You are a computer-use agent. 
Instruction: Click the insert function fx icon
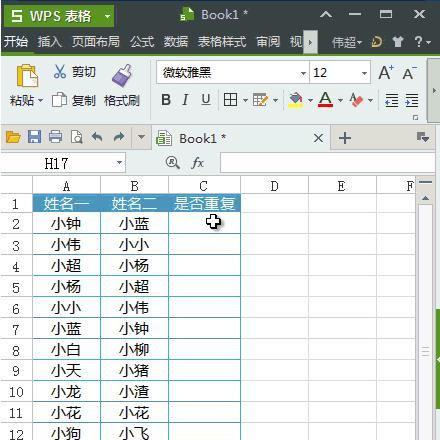point(198,163)
